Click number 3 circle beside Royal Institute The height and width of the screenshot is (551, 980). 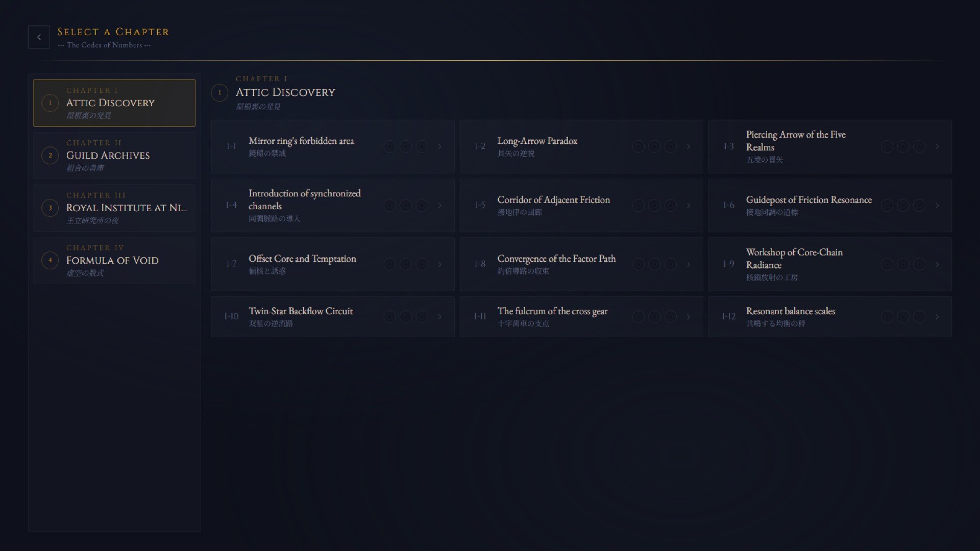pyautogui.click(x=50, y=208)
